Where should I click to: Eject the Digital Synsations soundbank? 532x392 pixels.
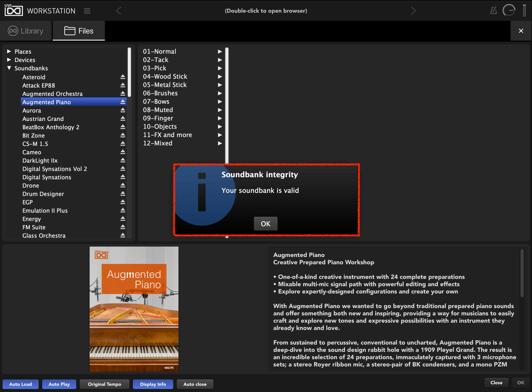coord(123,177)
